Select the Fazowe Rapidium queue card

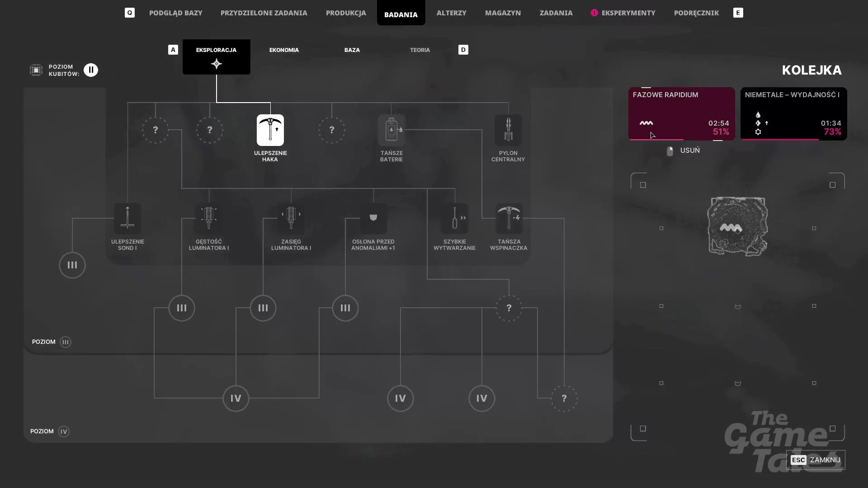(x=682, y=114)
